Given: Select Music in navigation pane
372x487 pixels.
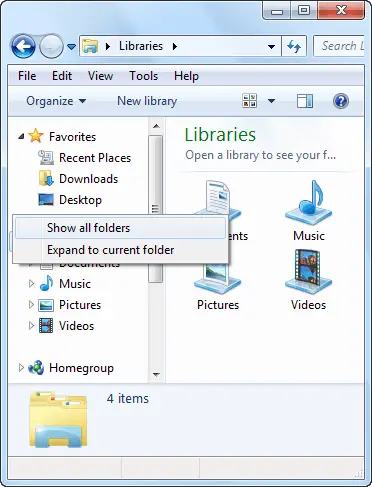Looking at the screenshot, I should click(75, 284).
